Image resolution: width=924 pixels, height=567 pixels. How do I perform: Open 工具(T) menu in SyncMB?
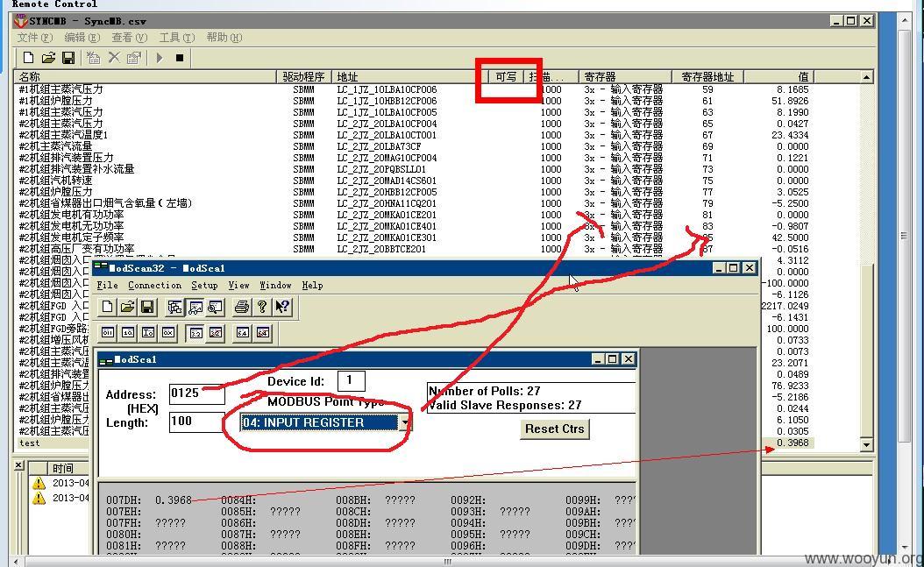177,38
